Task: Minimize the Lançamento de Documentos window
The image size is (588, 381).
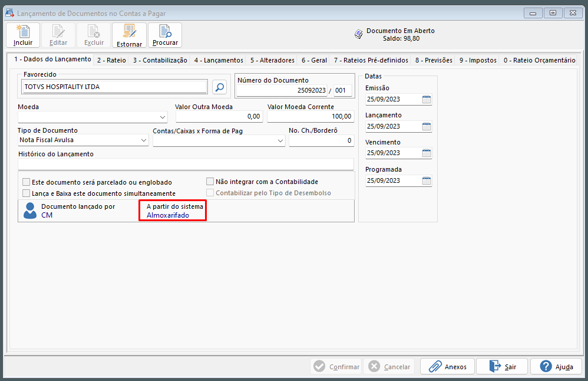Action: (x=533, y=13)
